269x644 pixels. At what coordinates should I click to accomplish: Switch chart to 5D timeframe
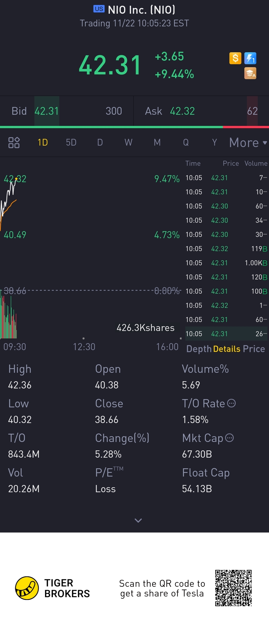click(x=71, y=143)
